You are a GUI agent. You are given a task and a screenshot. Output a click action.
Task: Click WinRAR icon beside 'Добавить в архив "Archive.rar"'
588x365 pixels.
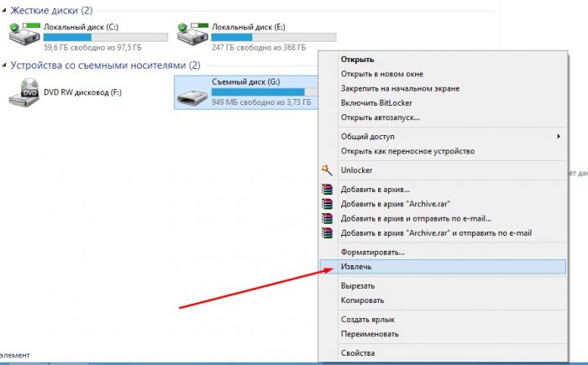328,204
